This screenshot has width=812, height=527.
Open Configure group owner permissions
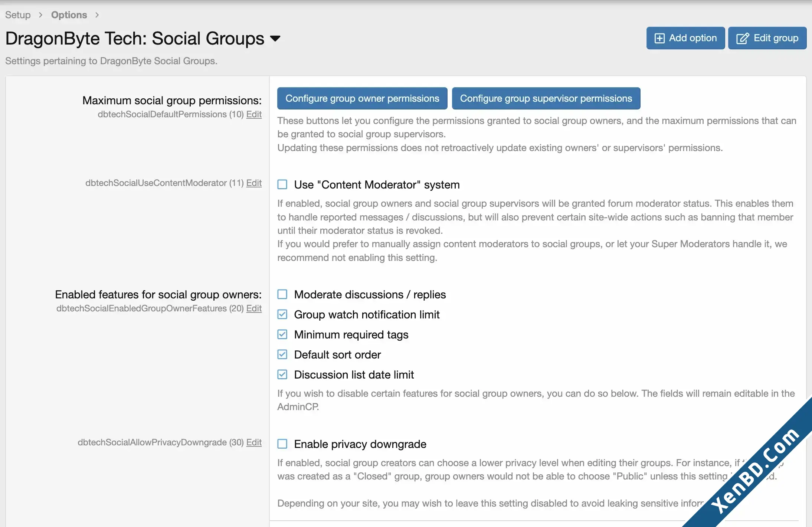[362, 98]
